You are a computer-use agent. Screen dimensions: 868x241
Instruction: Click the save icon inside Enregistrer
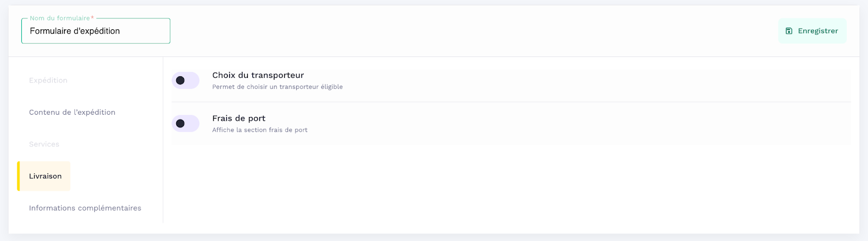[x=789, y=31]
